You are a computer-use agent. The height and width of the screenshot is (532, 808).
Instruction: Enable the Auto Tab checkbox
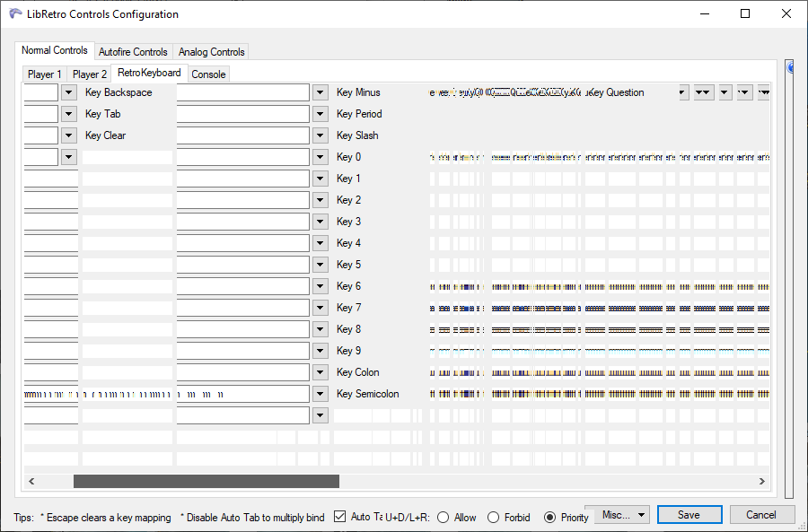pyautogui.click(x=339, y=516)
